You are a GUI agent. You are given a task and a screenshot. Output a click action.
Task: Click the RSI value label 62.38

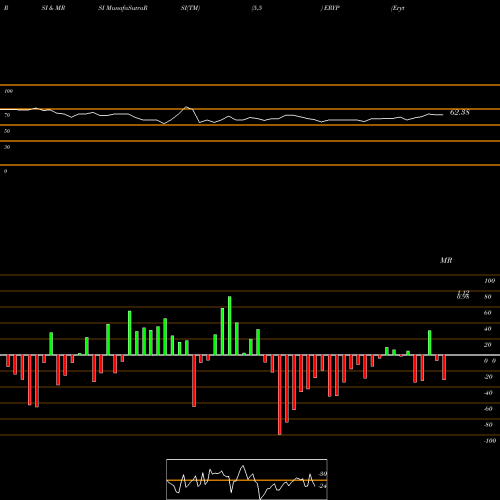[460, 112]
